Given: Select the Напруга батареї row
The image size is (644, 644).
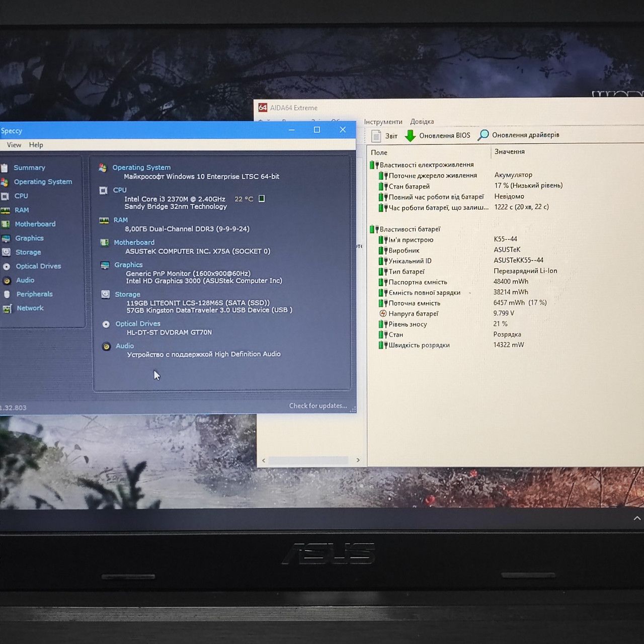Looking at the screenshot, I should (x=409, y=313).
